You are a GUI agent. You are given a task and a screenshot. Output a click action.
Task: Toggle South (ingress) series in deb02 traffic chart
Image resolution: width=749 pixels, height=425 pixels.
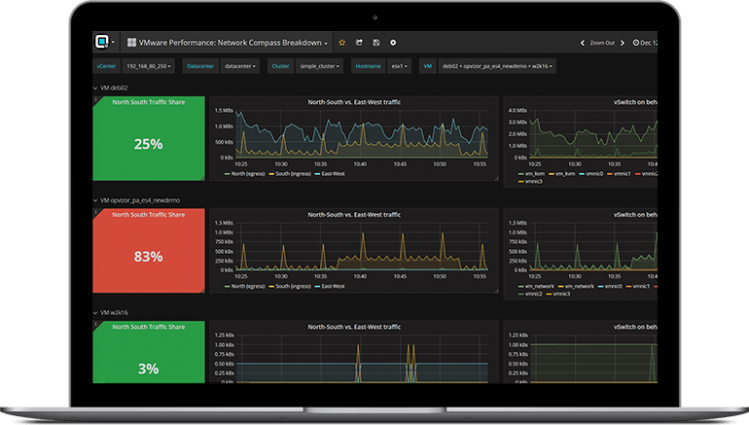tap(293, 174)
